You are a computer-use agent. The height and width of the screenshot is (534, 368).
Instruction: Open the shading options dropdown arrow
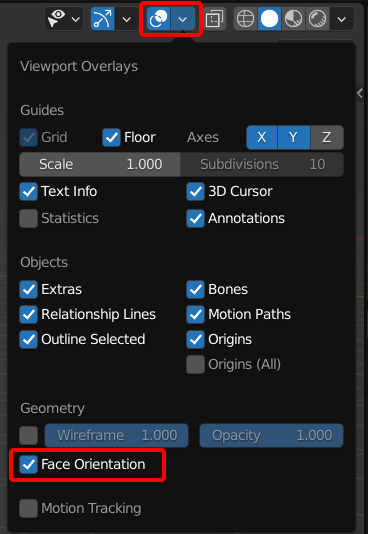point(342,19)
